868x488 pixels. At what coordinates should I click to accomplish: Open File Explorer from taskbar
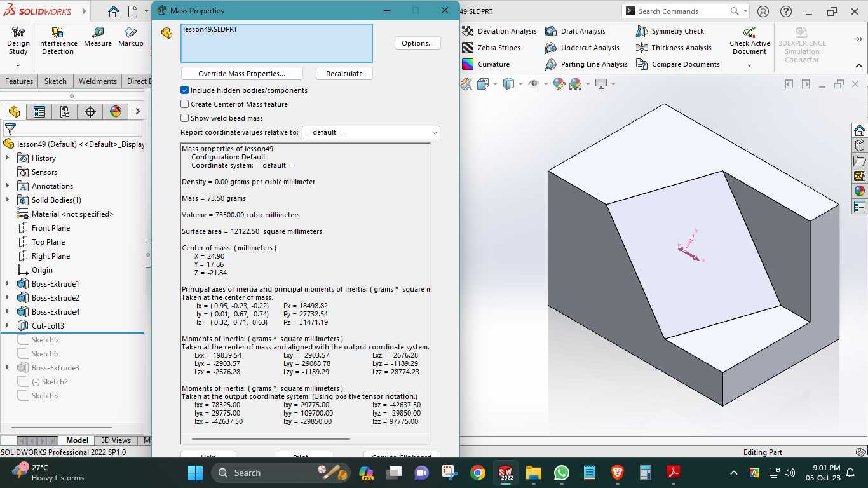[x=533, y=473]
